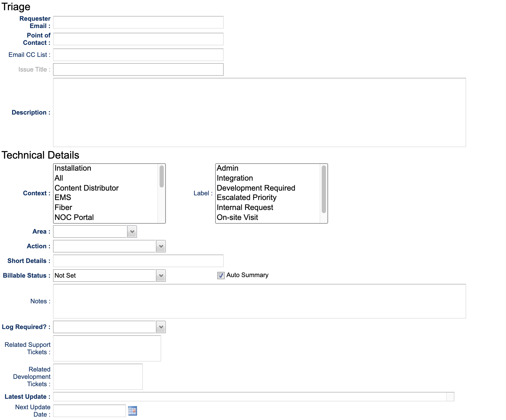
Task: Toggle the Auto Summary checkbox
Action: coord(221,275)
